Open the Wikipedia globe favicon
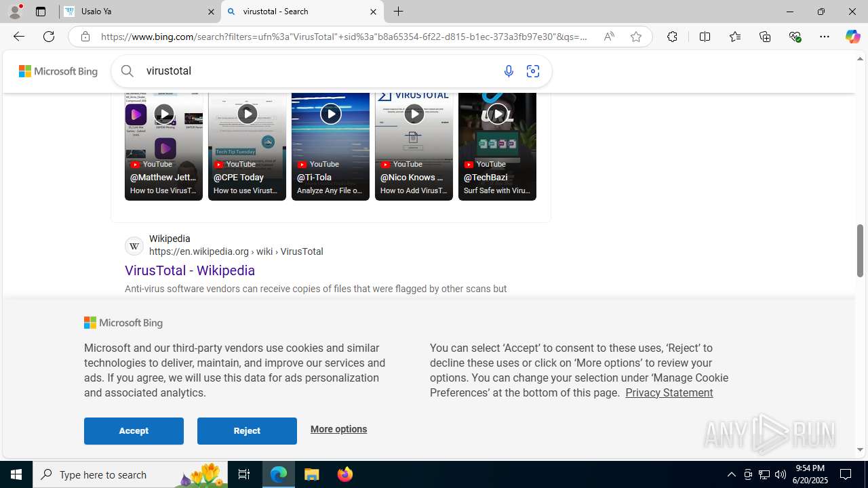The image size is (868, 488). click(x=134, y=245)
